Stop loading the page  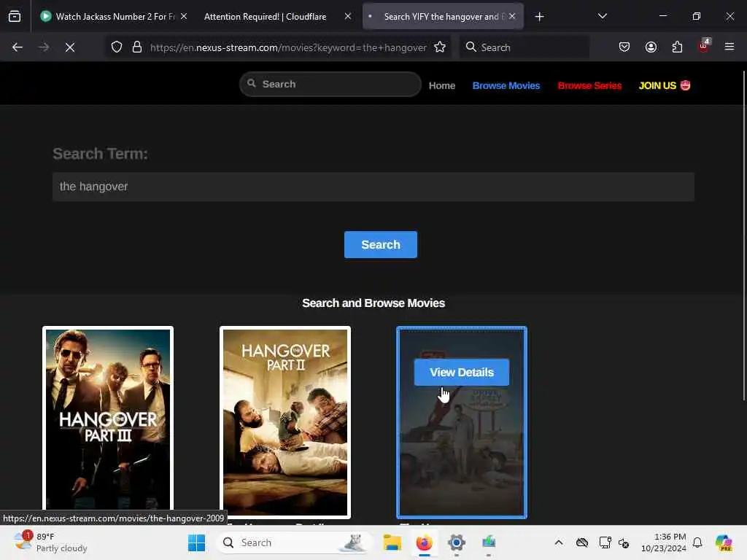70,47
